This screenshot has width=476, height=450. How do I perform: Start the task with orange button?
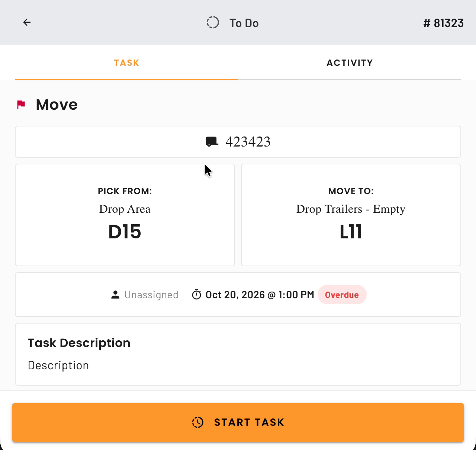[238, 422]
